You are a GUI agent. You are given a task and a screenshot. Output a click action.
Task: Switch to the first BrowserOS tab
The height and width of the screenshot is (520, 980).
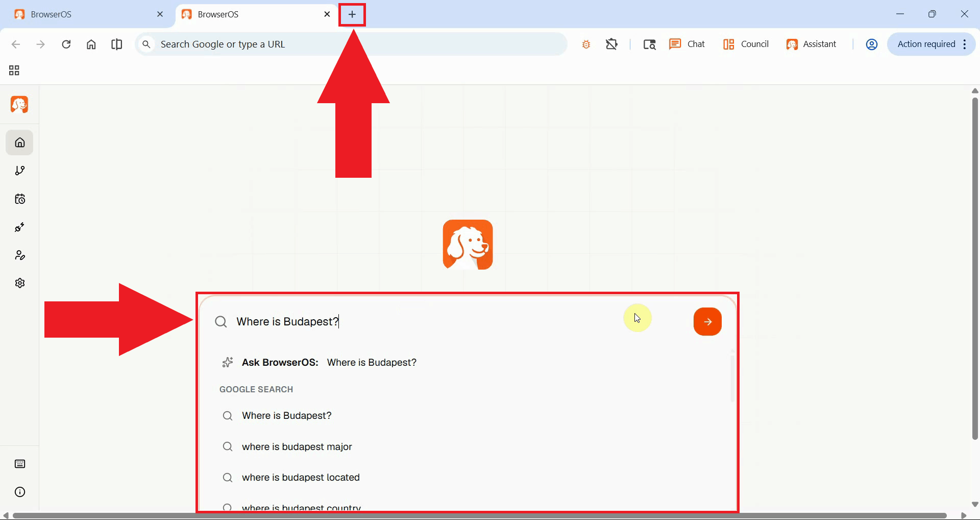point(87,14)
